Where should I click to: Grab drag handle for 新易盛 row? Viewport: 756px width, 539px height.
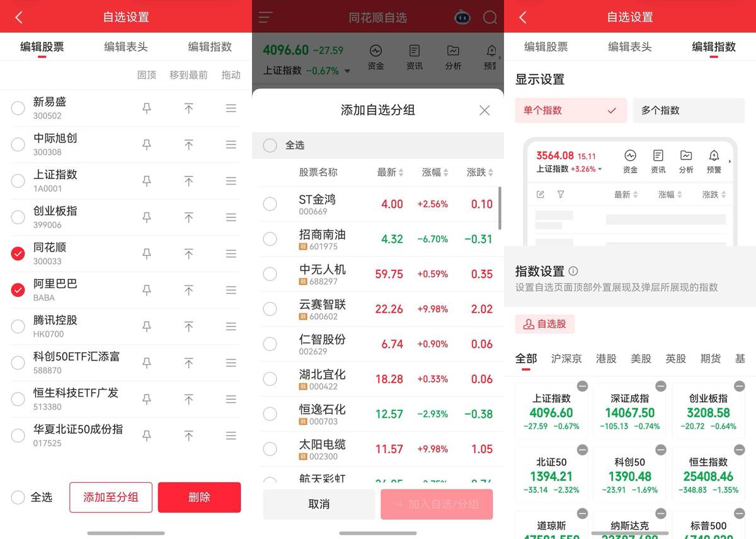231,108
